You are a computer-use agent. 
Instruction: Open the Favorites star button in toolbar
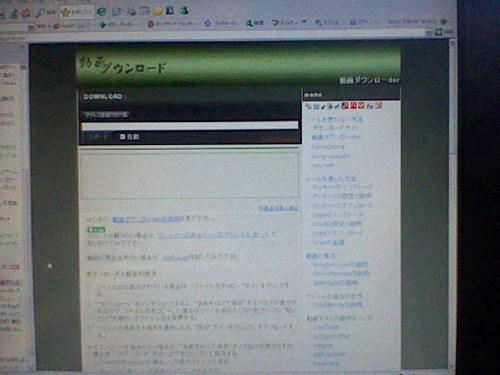tap(77, 12)
